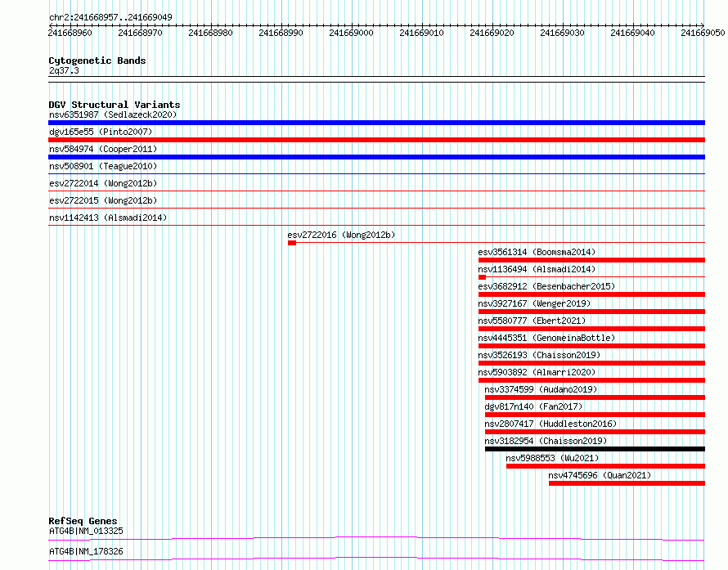Screen dimensions: 728x570
Task: Click the 2q37.3 cytogenetic band label
Action: pyautogui.click(x=64, y=70)
